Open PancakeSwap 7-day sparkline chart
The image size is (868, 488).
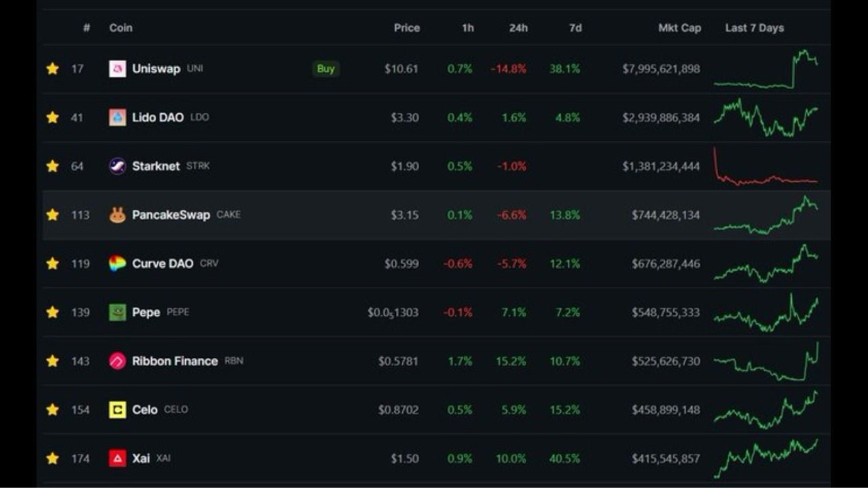click(x=766, y=215)
